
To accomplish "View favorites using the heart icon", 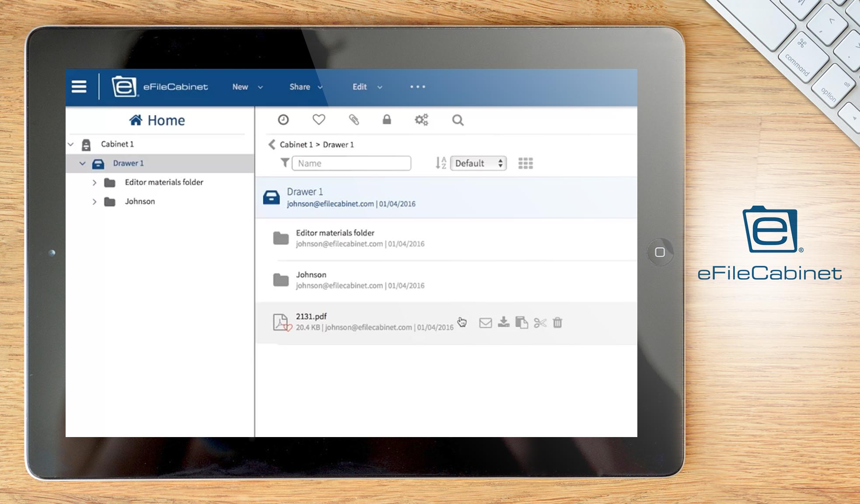I will pyautogui.click(x=318, y=119).
